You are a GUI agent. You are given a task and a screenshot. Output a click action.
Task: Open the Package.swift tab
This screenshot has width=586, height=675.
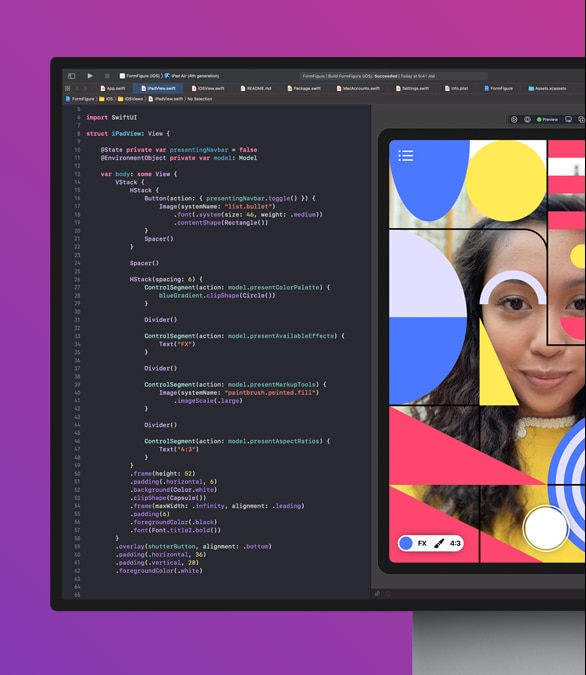[304, 88]
